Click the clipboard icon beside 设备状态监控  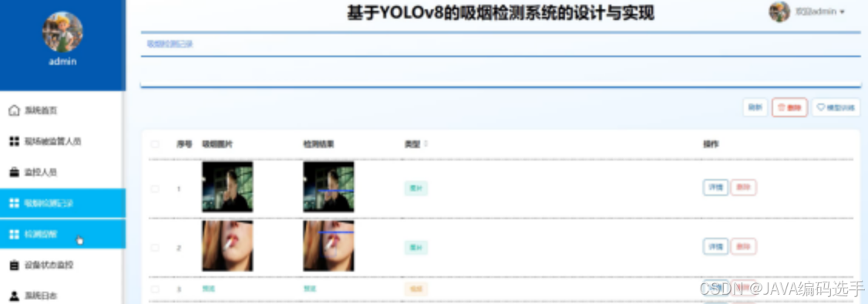tap(15, 265)
